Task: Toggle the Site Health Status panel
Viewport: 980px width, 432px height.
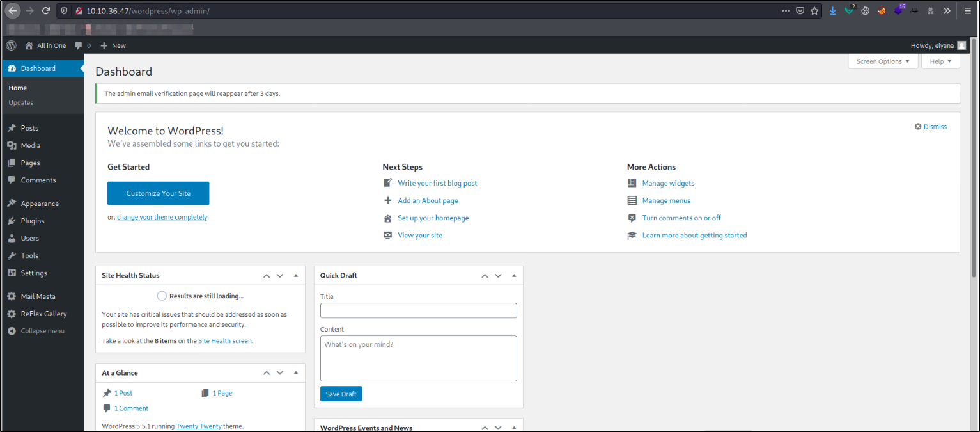Action: pyautogui.click(x=296, y=276)
